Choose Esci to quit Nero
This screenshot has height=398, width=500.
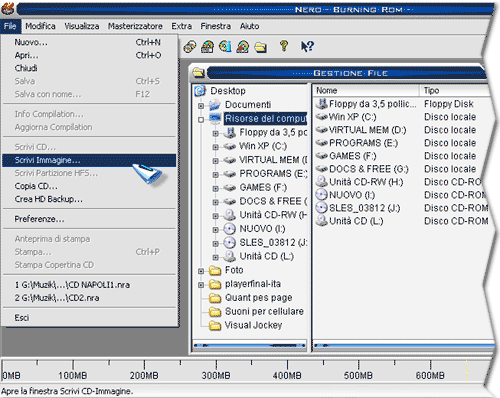pyautogui.click(x=89, y=318)
